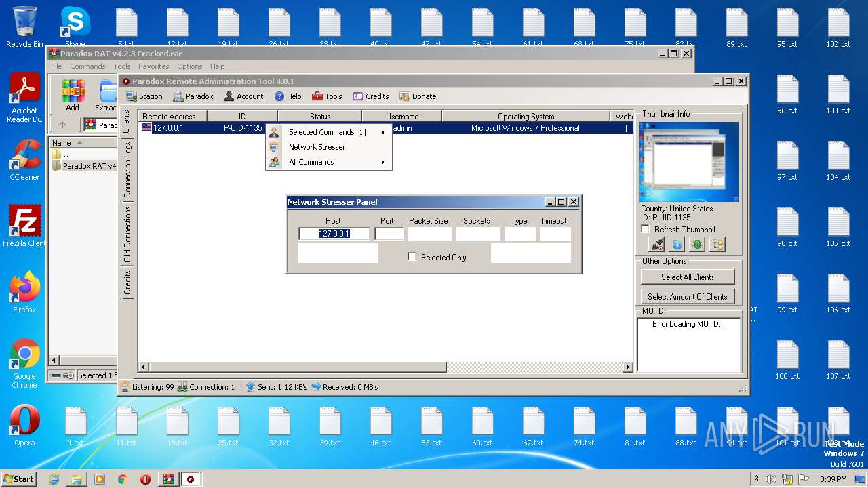Open Acrobat Reader DC desktop icon
Viewport: 868px width, 488px height.
click(x=24, y=98)
